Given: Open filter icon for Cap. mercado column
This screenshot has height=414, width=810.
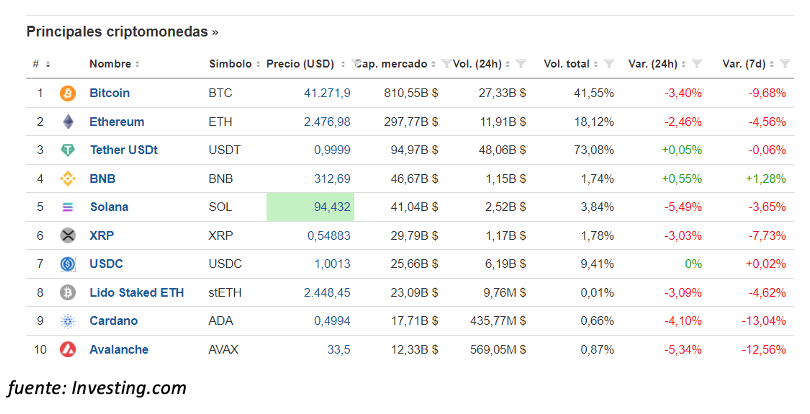Looking at the screenshot, I should pyautogui.click(x=446, y=64).
